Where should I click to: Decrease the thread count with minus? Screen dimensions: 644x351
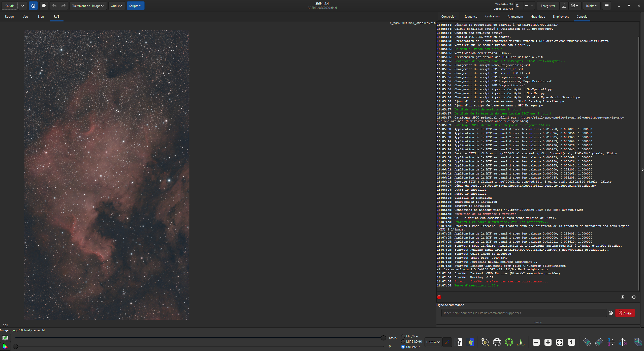(526, 6)
